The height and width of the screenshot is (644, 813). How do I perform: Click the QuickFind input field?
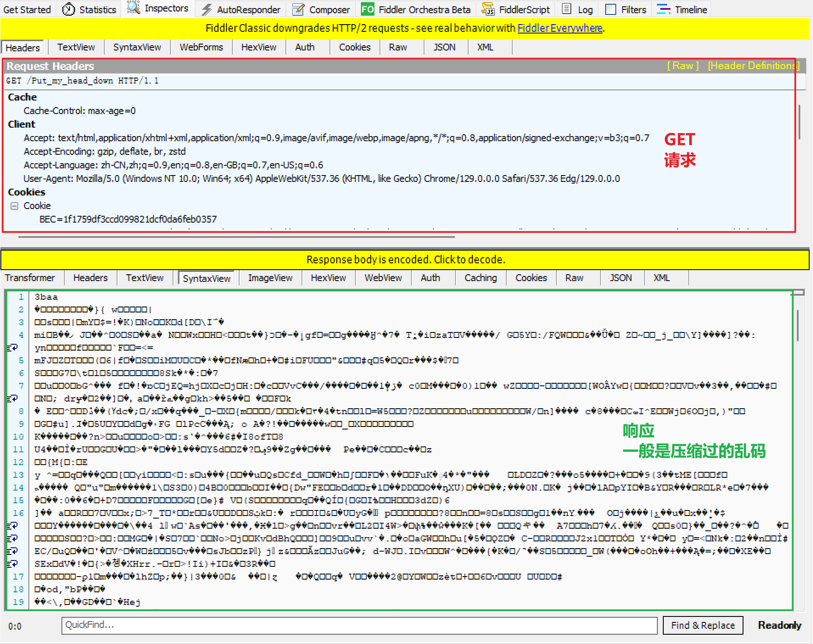(359, 625)
